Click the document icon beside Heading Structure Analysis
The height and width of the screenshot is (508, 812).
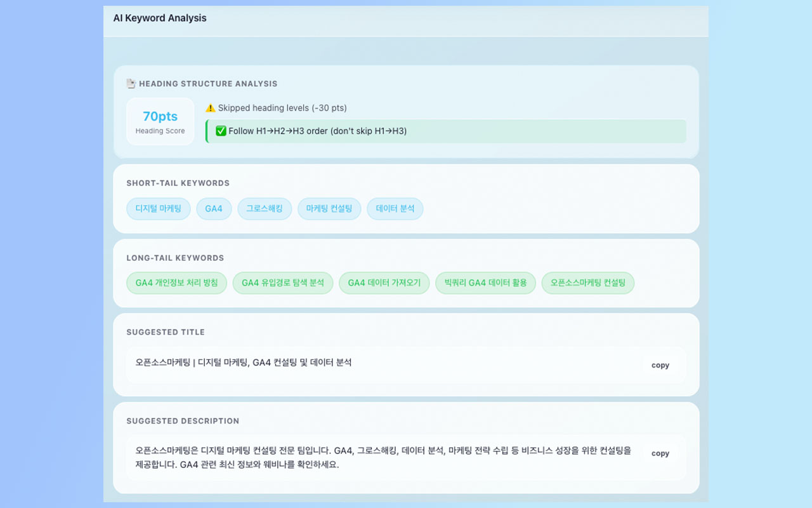pyautogui.click(x=131, y=84)
